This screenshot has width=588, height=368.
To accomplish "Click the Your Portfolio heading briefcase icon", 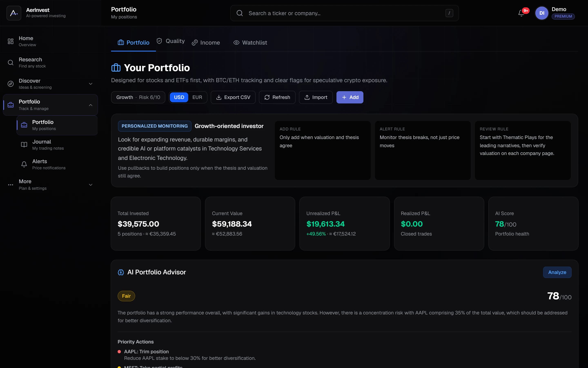I will pyautogui.click(x=116, y=68).
